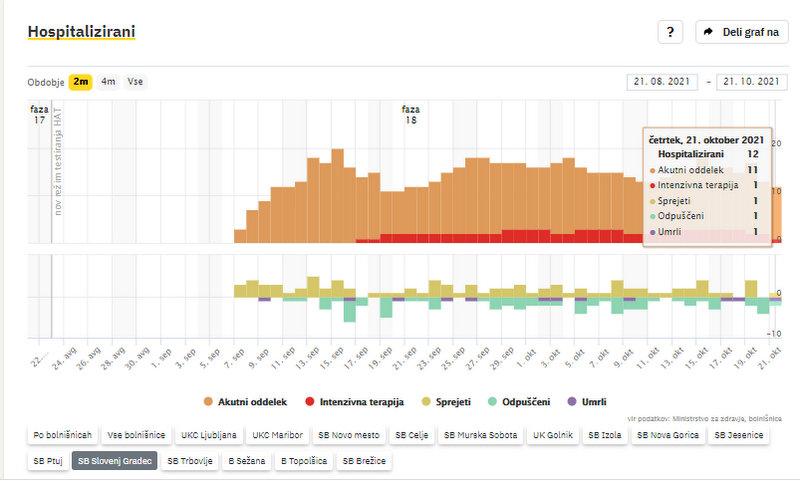This screenshot has height=481, width=800.
Task: Choose UKC Ljubljana hospital
Action: click(x=209, y=436)
